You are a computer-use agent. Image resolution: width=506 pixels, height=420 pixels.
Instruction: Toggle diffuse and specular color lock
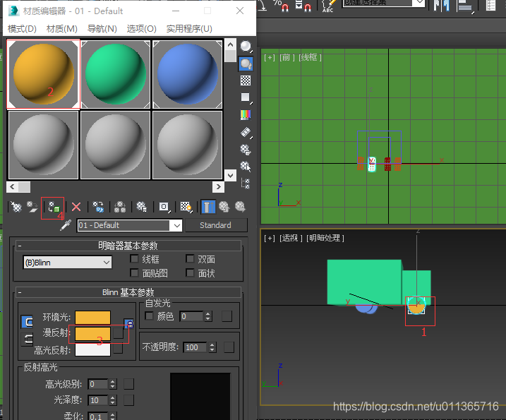pyautogui.click(x=27, y=340)
